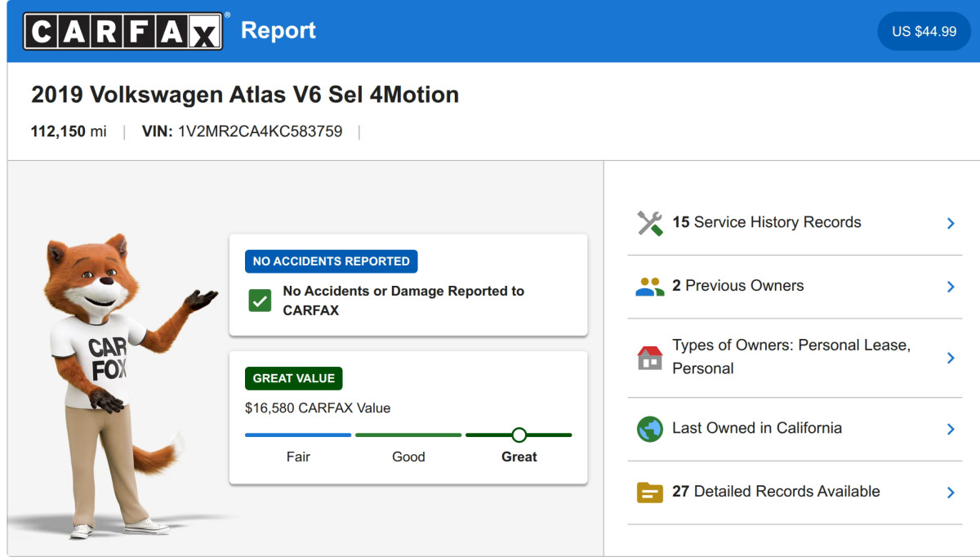Expand the Previous Owners chevron
Viewport: 980px width, 557px height.
[951, 287]
